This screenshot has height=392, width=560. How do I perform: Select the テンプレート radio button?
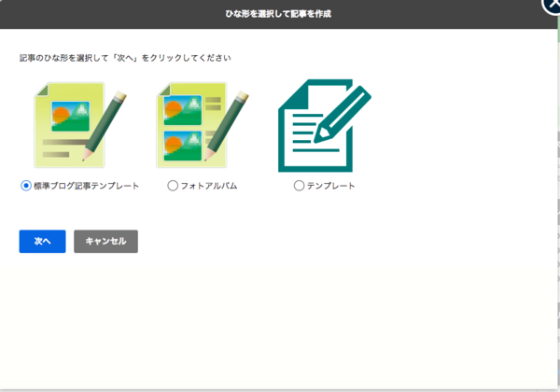pyautogui.click(x=299, y=186)
